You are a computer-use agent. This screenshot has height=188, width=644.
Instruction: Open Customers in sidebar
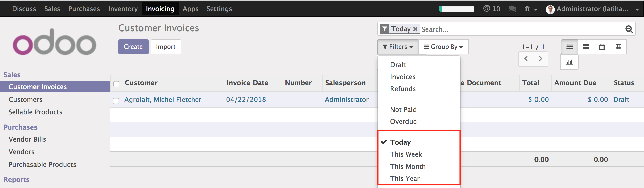coord(25,99)
